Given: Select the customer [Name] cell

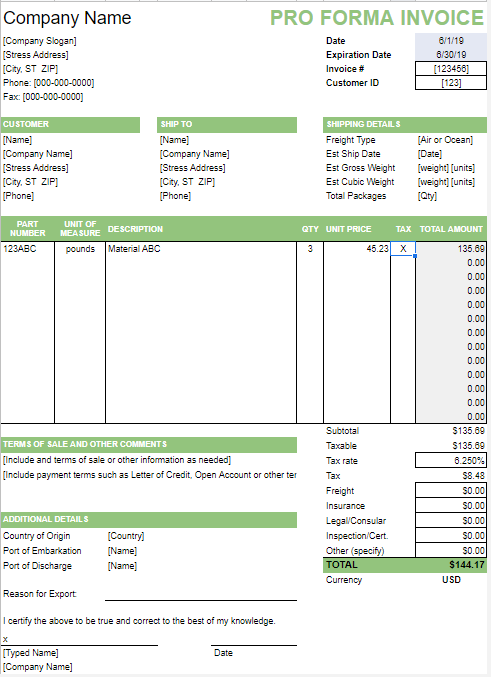Looking at the screenshot, I should (x=17, y=140).
